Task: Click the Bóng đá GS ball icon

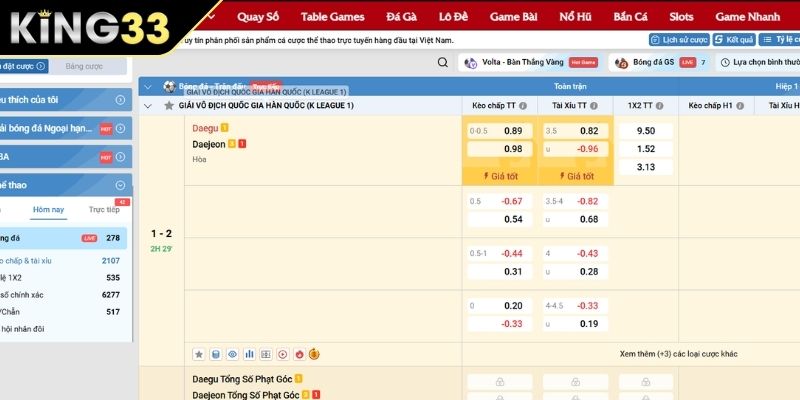Action: point(621,63)
